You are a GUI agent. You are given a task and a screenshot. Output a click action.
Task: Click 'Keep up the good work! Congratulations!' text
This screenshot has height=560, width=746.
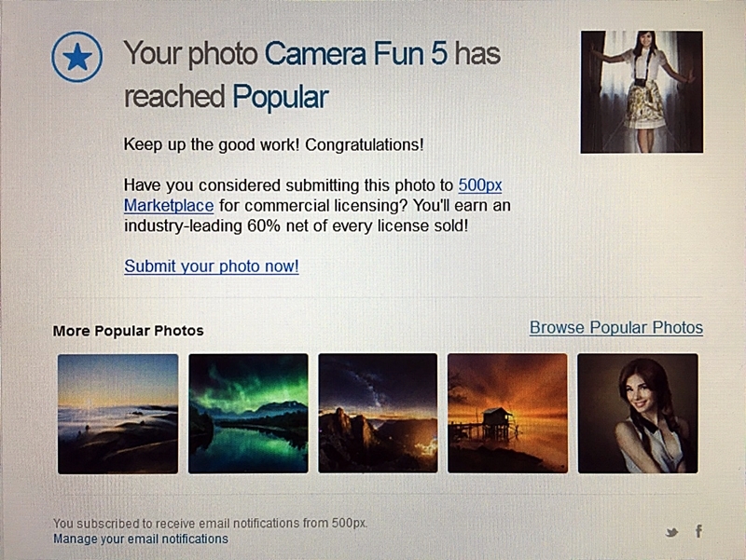273,144
